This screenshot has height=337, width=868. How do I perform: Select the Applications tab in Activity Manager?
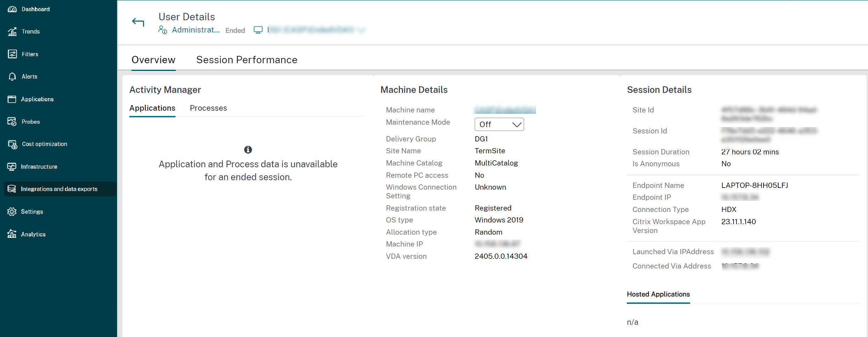coord(152,108)
